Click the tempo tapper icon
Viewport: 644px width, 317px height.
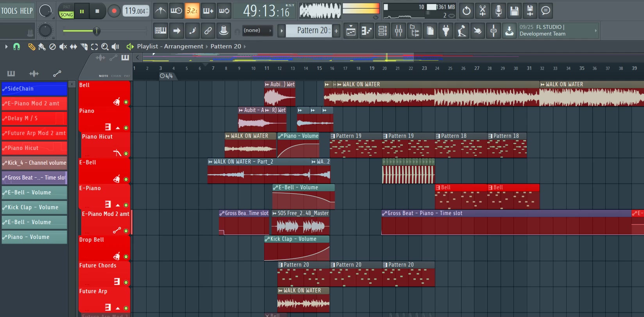(x=462, y=30)
